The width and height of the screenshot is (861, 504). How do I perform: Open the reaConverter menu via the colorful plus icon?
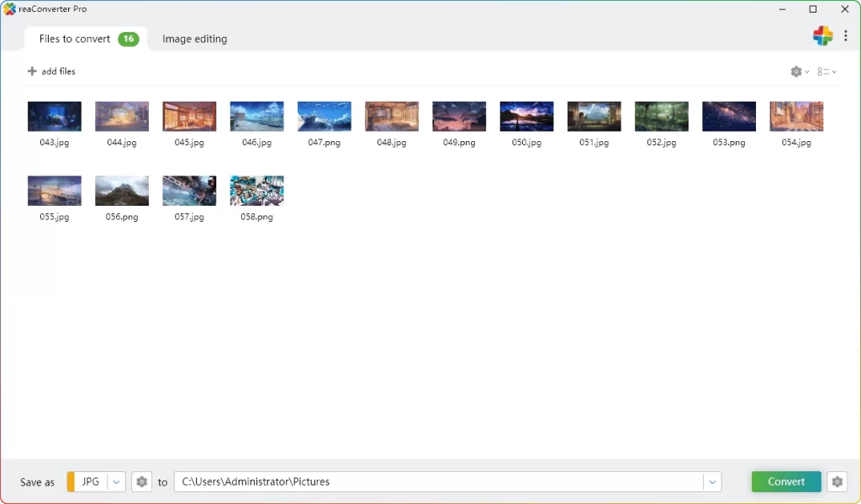coord(822,36)
